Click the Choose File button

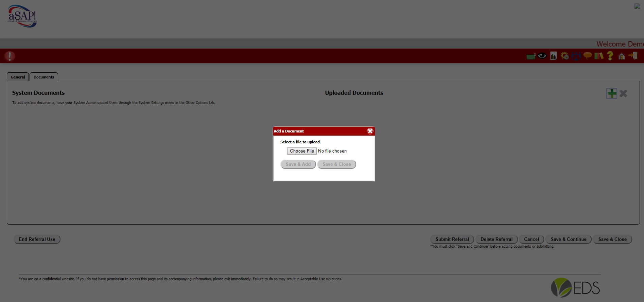click(302, 151)
